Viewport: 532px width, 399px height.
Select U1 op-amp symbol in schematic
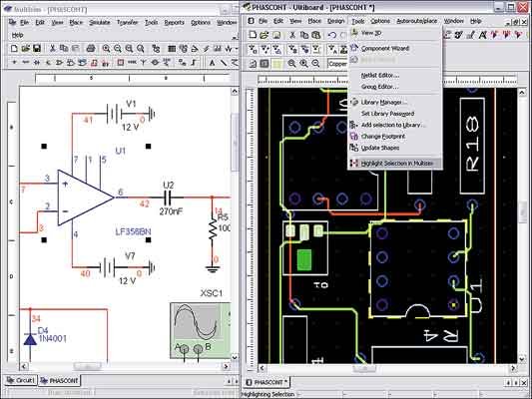click(x=85, y=198)
